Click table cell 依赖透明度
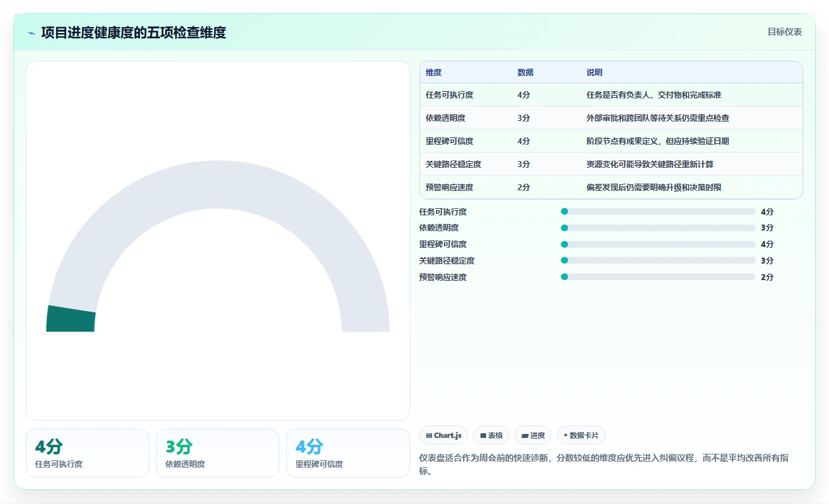The width and height of the screenshot is (829, 504). [446, 118]
